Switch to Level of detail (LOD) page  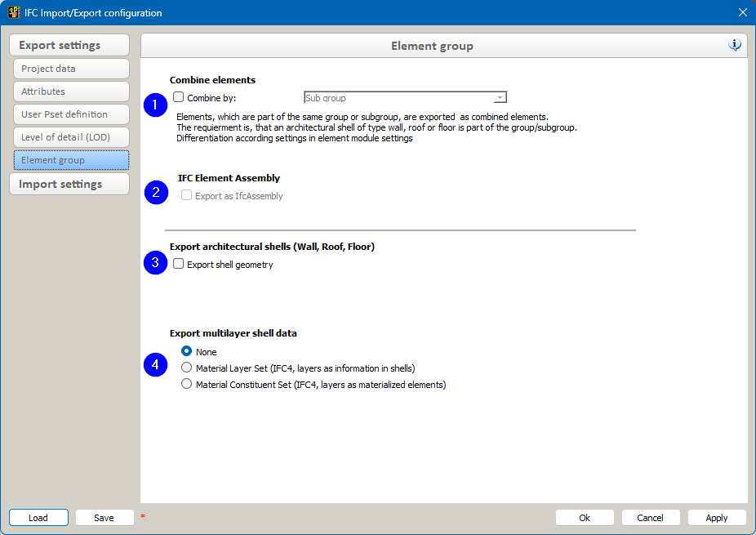71,137
